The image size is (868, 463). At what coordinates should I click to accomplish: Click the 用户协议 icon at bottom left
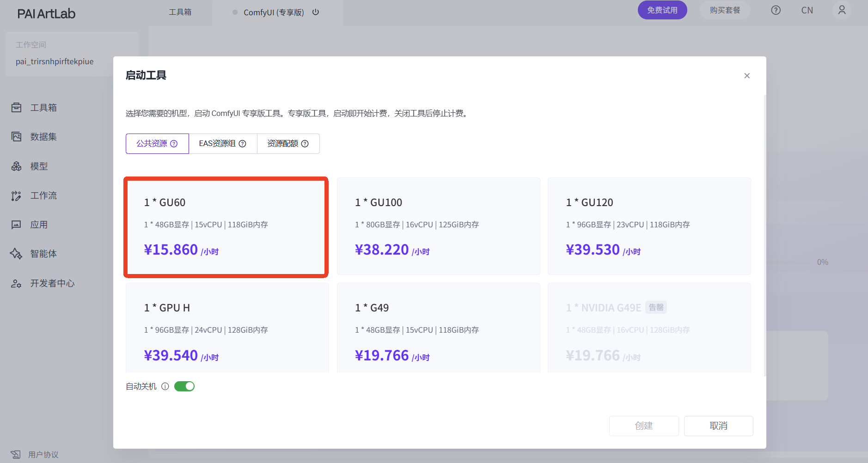coord(16,455)
